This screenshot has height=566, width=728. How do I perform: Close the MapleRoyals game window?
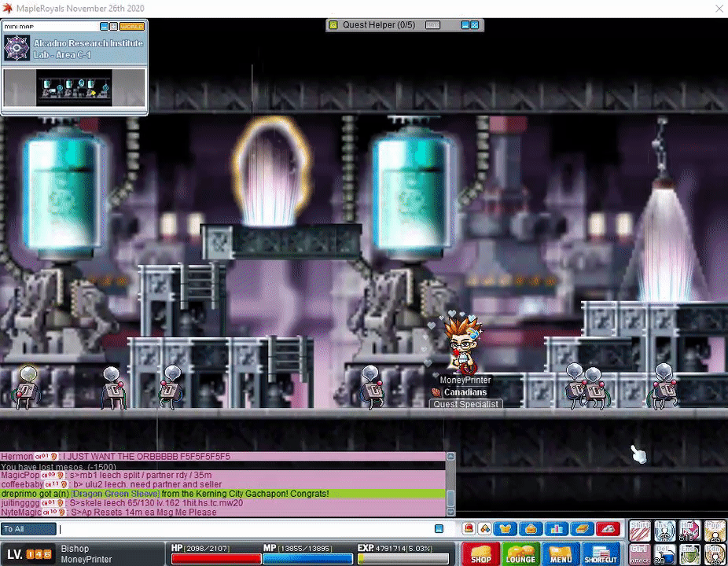719,9
